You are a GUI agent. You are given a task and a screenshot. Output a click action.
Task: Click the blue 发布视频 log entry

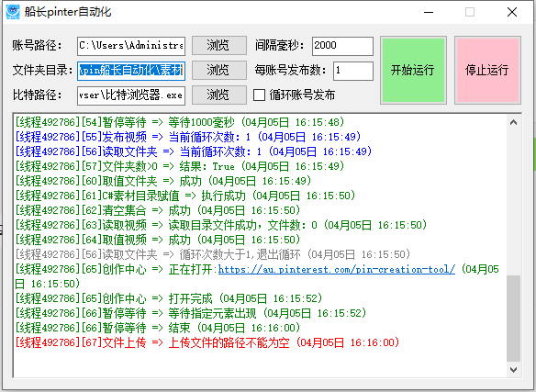click(x=188, y=137)
